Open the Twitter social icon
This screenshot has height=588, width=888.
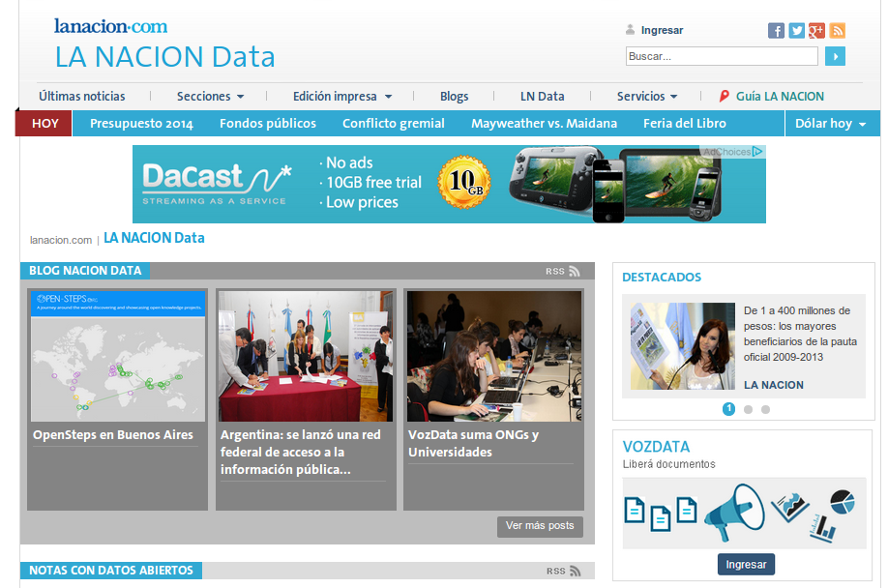(796, 31)
